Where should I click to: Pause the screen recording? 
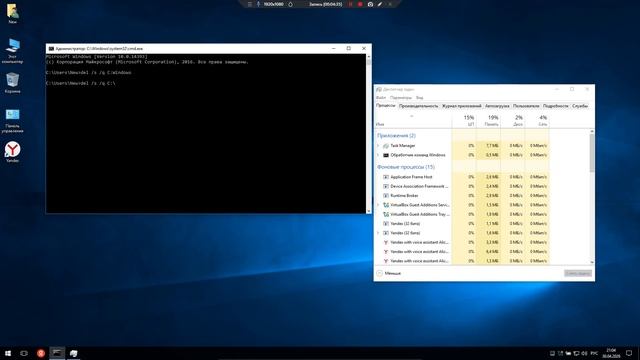tap(350, 4)
